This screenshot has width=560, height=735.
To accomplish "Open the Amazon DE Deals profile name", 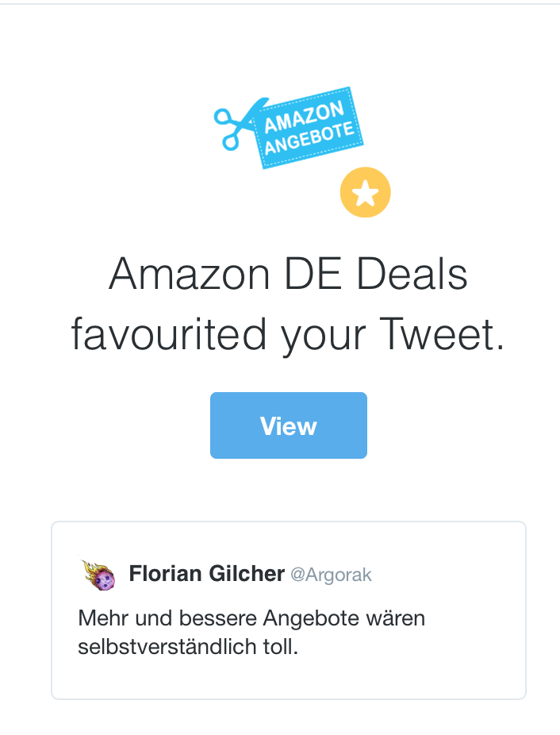I will click(x=288, y=274).
